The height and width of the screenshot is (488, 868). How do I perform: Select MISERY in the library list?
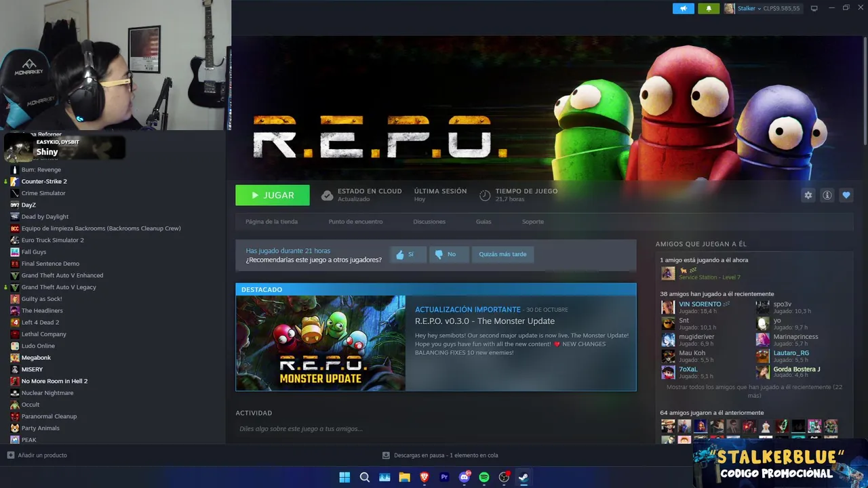click(32, 369)
